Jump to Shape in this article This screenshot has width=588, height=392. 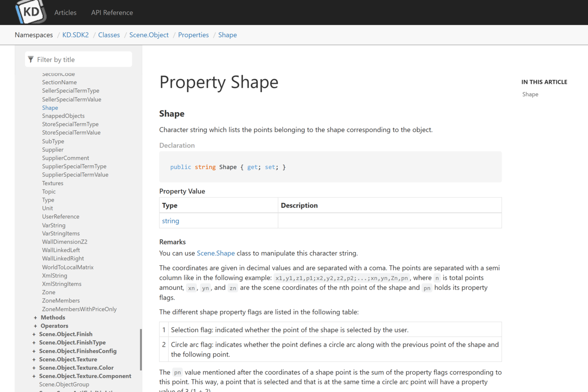[530, 94]
